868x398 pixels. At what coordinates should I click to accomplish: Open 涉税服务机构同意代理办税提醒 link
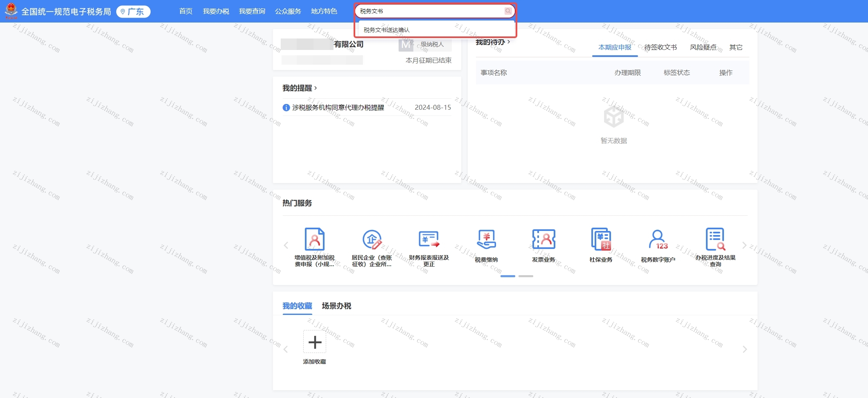pos(338,108)
